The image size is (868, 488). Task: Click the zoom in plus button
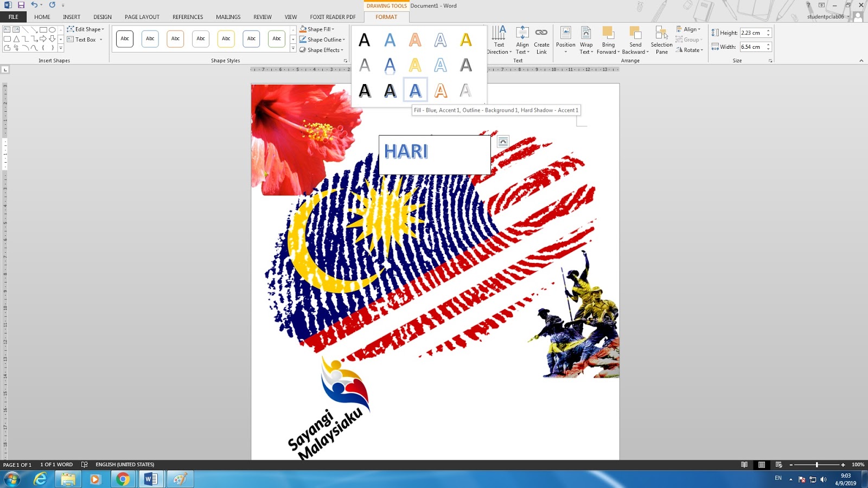(x=843, y=465)
